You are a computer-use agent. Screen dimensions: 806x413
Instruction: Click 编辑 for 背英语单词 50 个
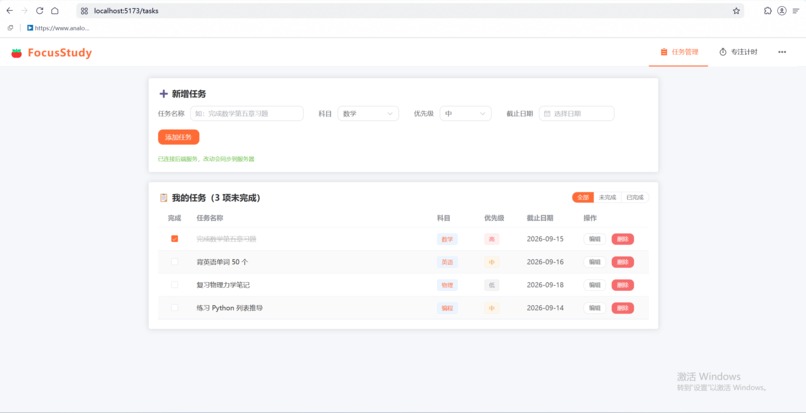tap(595, 262)
